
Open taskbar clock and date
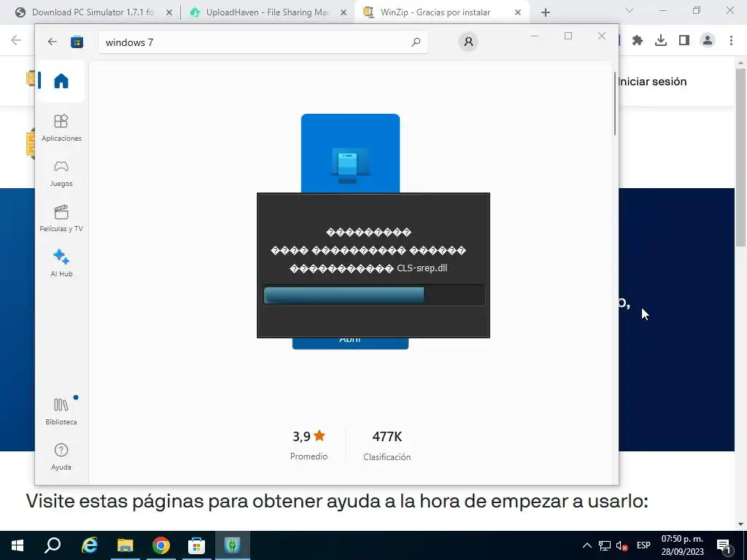click(682, 545)
